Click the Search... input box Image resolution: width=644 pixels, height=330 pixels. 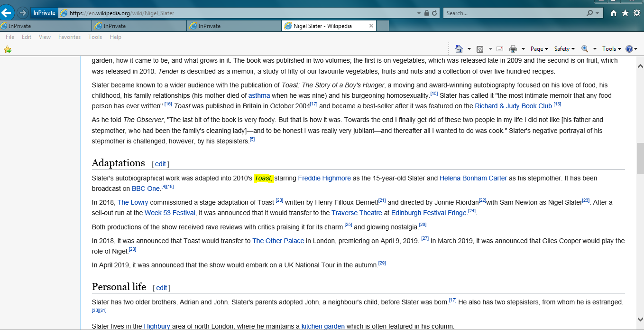(514, 13)
